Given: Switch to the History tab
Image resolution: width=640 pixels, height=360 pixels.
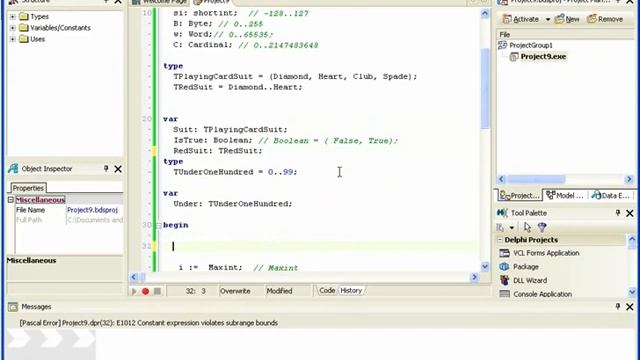Looking at the screenshot, I should (x=351, y=291).
